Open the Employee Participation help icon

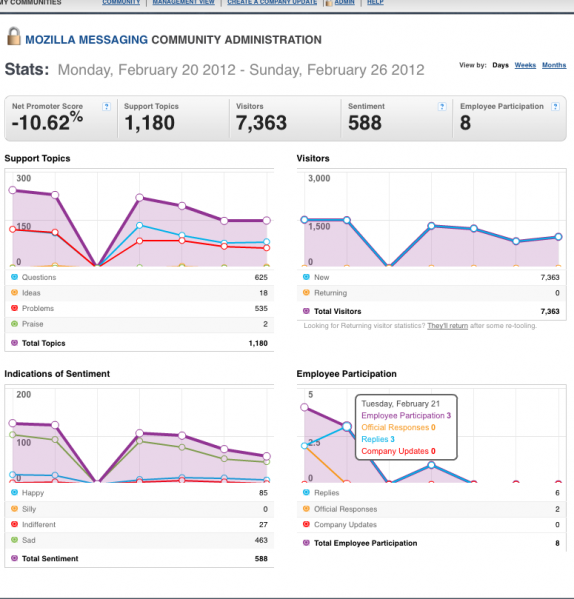click(x=556, y=107)
